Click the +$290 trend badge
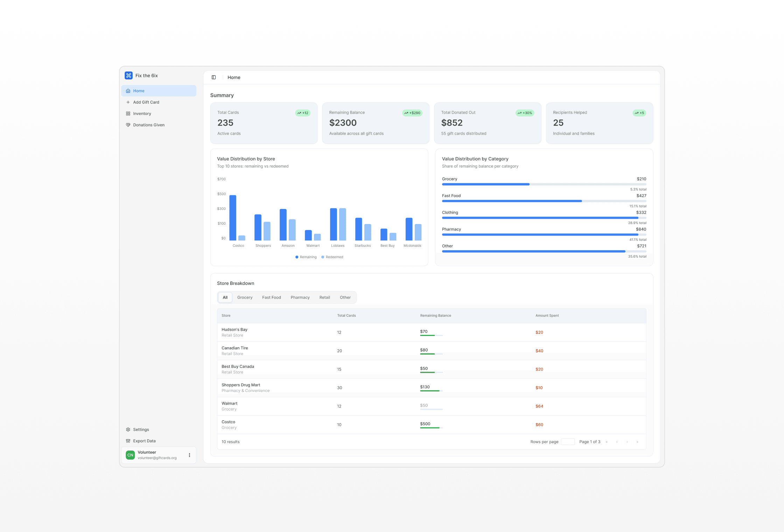Image resolution: width=784 pixels, height=532 pixels. (412, 113)
